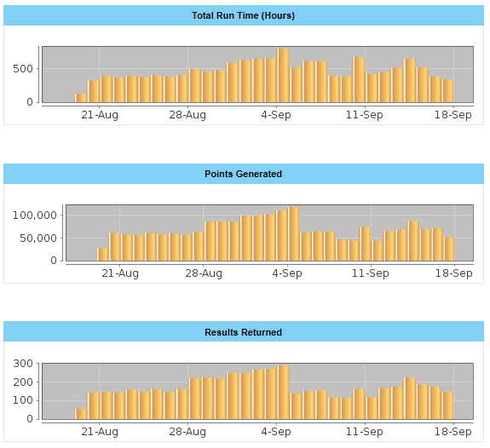Screen dimensions: 490x448
Task: Click the Results Returned header bar
Action: [x=244, y=332]
